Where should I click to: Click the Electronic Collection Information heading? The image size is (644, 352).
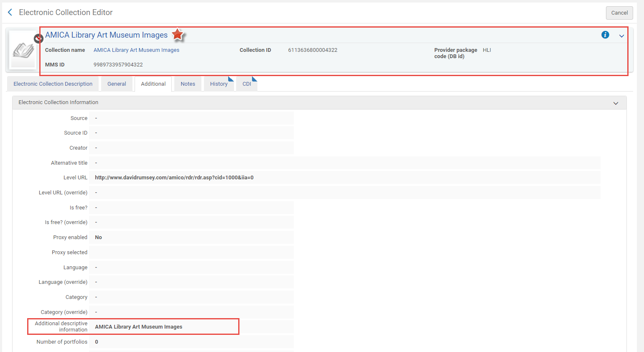coord(59,102)
